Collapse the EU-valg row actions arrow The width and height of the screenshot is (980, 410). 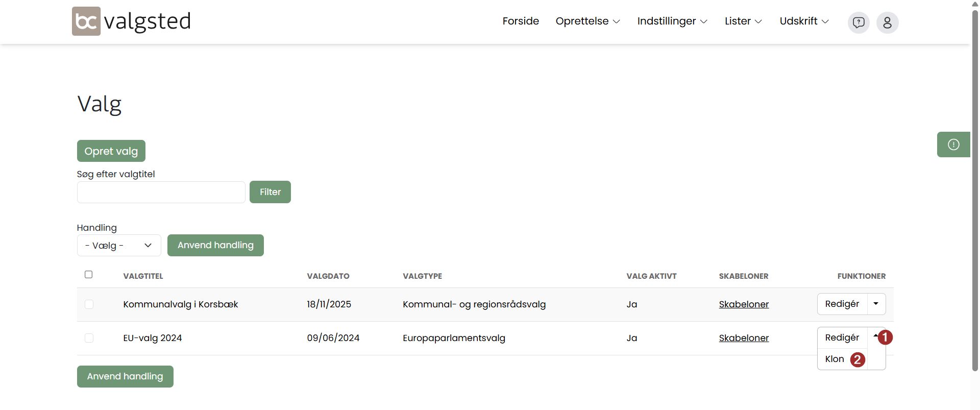coord(875,336)
